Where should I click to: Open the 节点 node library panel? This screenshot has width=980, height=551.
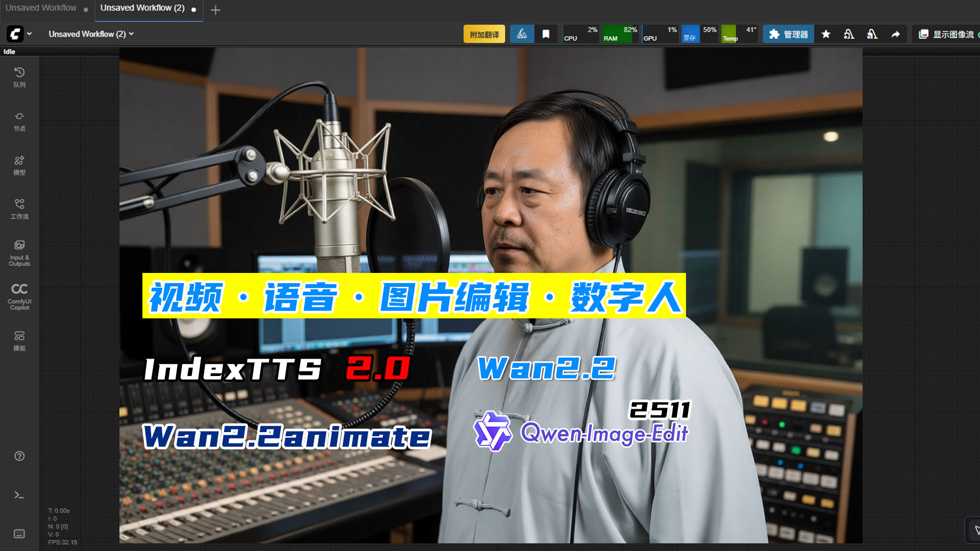click(19, 121)
